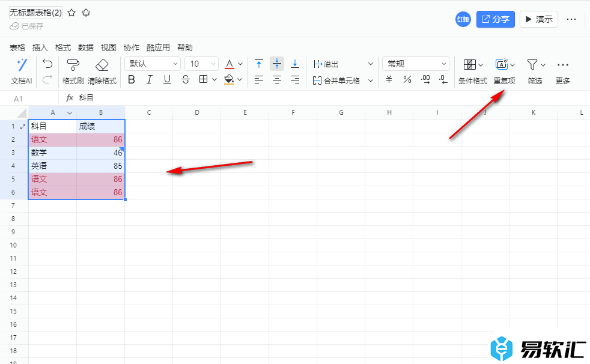Click the notification bell icon
Screen dimensions: 590x364
tap(86, 13)
